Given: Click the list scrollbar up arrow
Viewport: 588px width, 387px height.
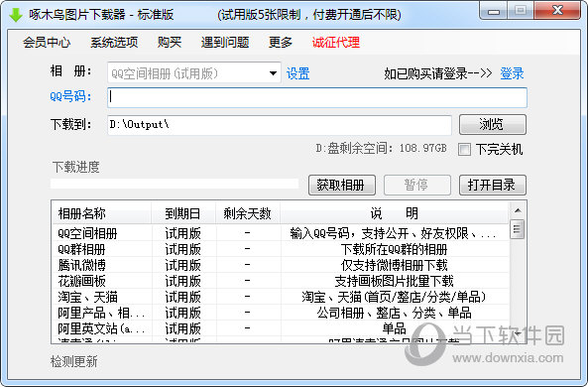Looking at the screenshot, I should click(518, 210).
